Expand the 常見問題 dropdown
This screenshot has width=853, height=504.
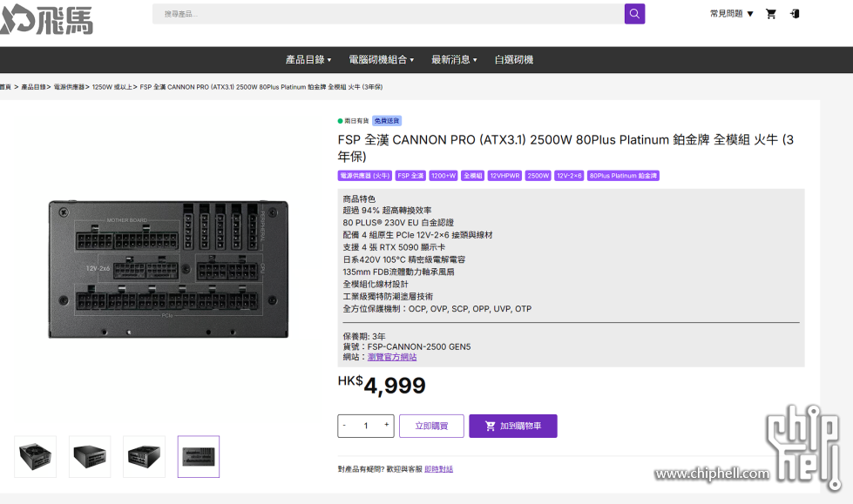pos(731,14)
